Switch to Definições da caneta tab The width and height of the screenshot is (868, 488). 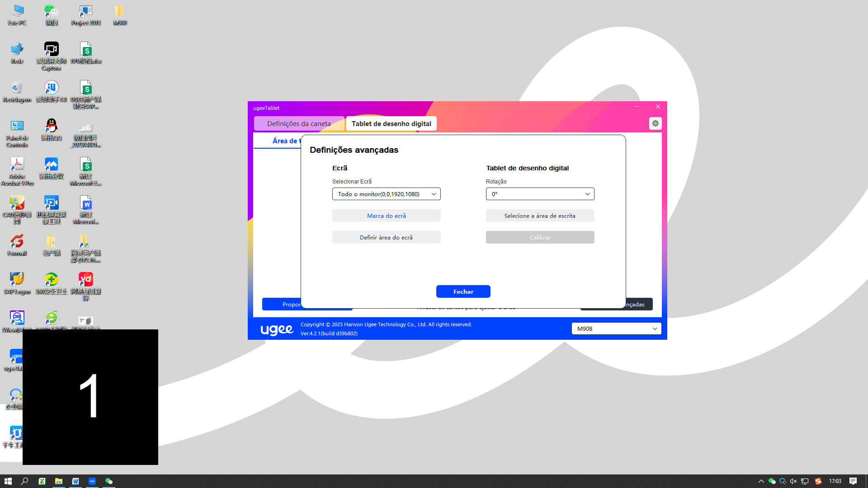pos(299,123)
